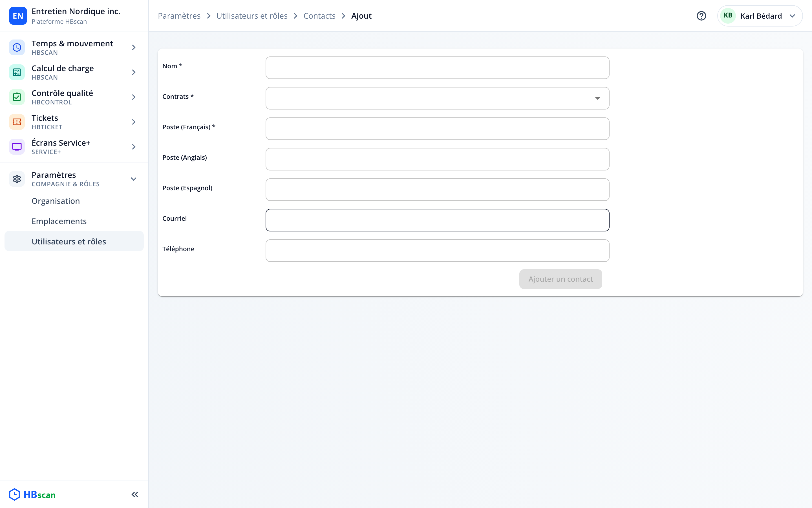Open help via question mark icon
Screen dimensions: 812x508
pos(701,16)
